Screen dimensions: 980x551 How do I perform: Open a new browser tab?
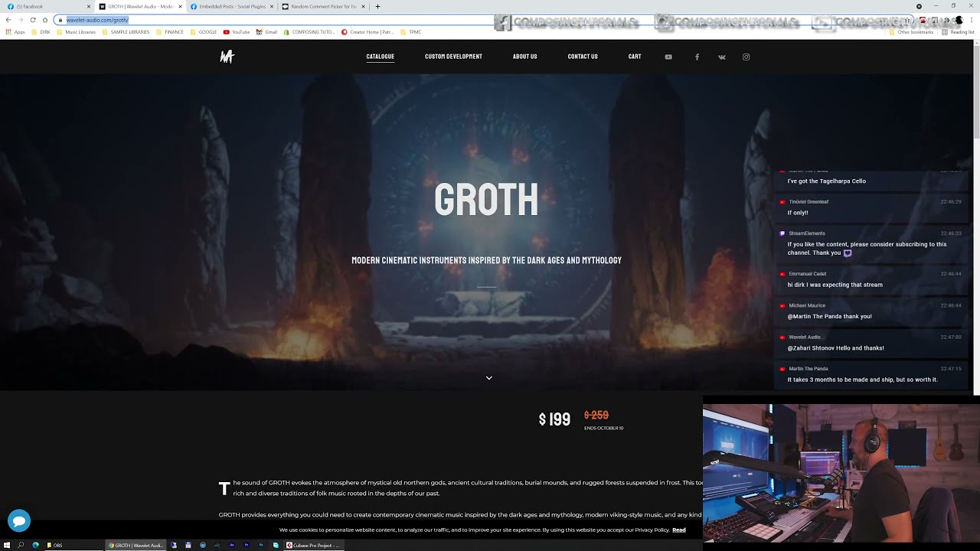(377, 6)
